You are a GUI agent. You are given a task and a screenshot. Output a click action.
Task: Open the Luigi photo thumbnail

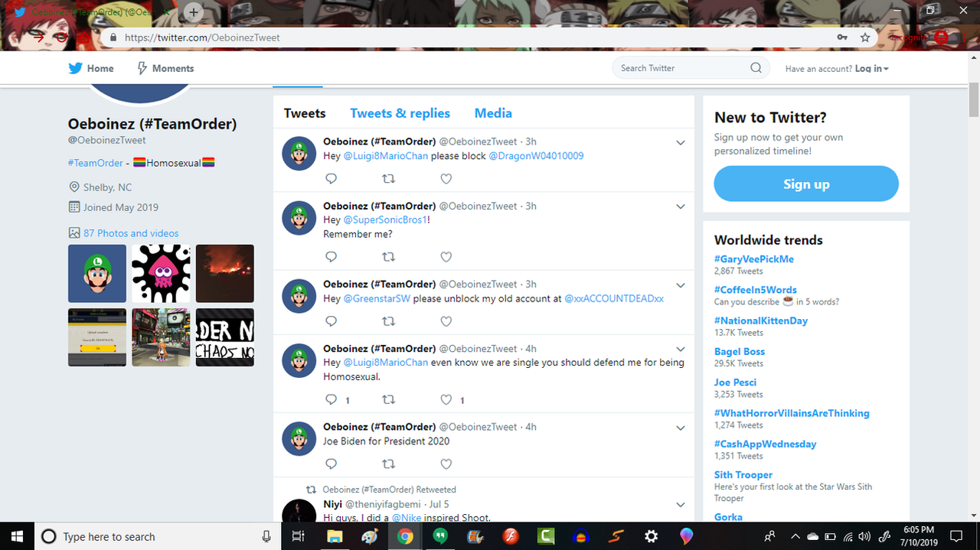coord(97,273)
